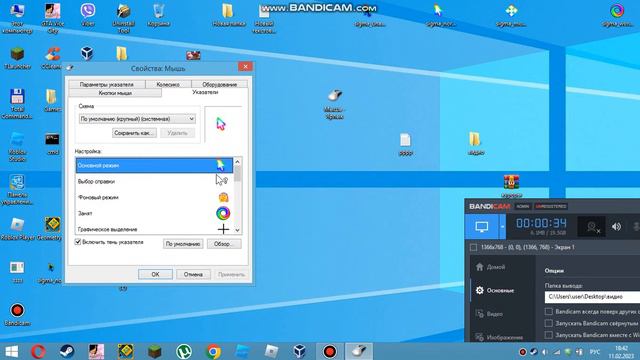Open the Recycle Bin (Корзина) icon

tap(158, 15)
